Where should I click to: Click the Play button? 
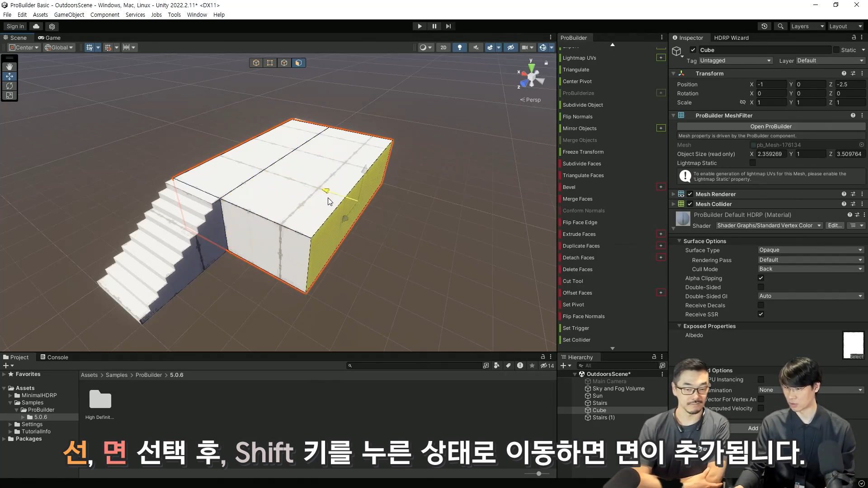pyautogui.click(x=420, y=26)
